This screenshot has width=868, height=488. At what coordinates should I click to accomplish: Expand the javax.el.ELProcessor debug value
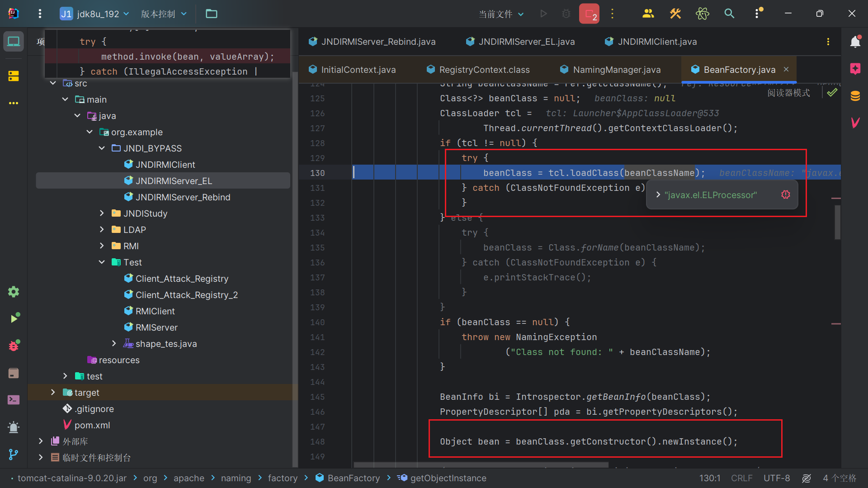coord(658,194)
